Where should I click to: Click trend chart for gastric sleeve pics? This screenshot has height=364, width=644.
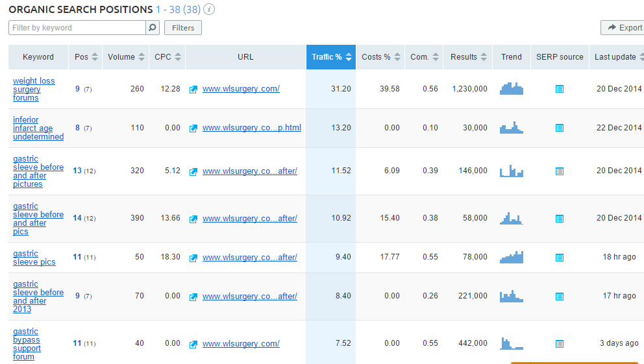click(512, 257)
